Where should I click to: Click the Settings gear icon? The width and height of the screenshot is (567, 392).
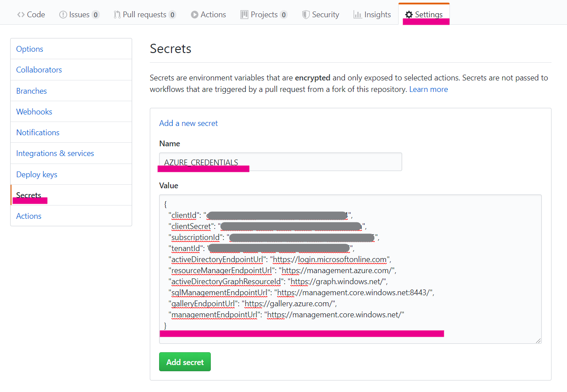(x=409, y=15)
